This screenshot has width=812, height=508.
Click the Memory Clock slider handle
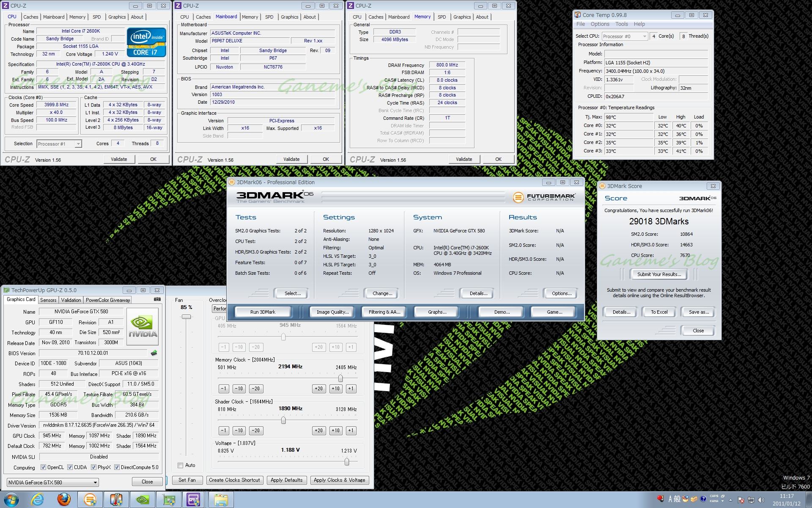tap(340, 378)
